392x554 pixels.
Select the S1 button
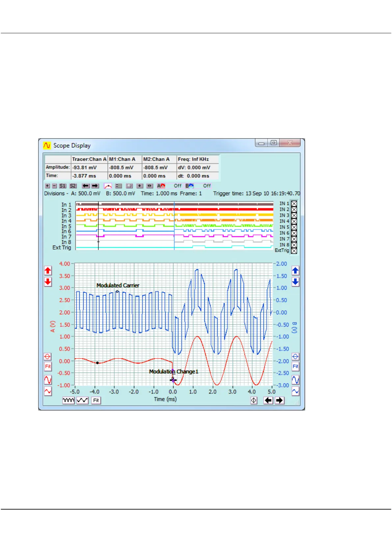(x=62, y=186)
